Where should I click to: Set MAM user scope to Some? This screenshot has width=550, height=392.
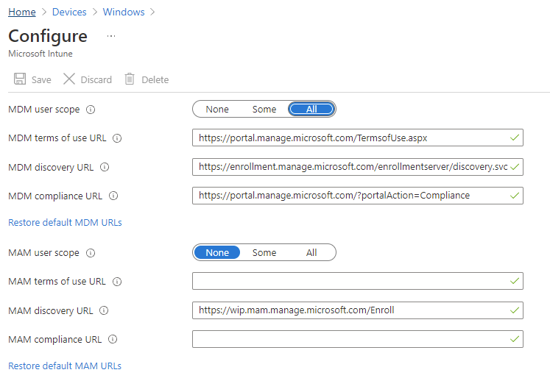click(264, 252)
